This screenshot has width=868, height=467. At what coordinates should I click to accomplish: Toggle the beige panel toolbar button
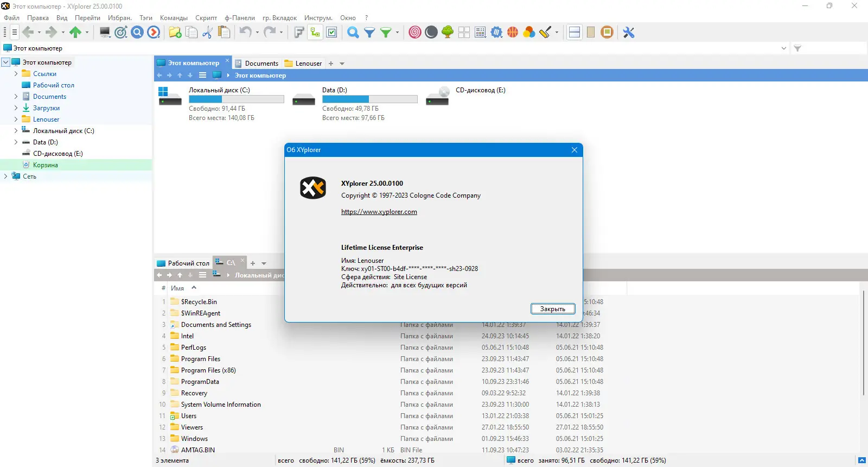click(x=591, y=33)
